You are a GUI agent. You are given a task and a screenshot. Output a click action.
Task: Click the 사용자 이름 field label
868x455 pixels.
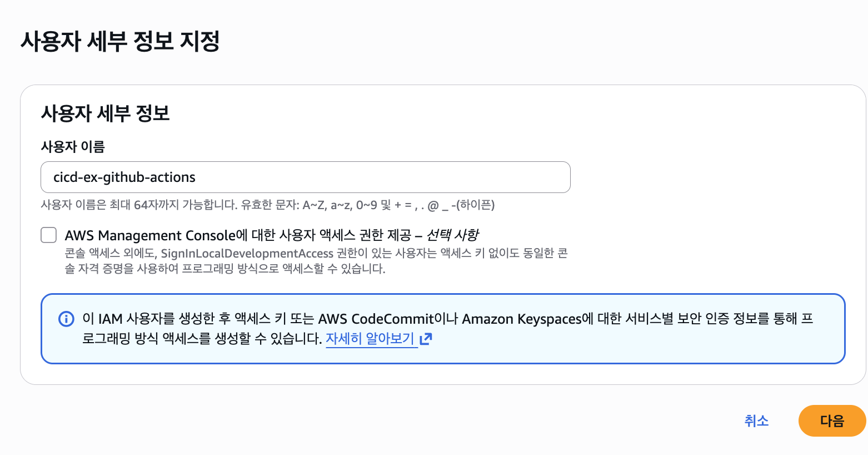73,146
